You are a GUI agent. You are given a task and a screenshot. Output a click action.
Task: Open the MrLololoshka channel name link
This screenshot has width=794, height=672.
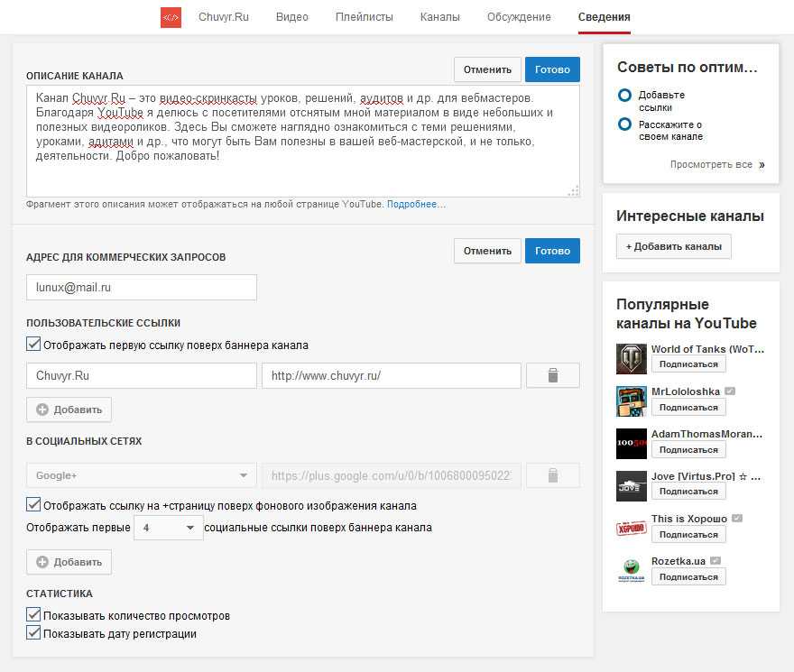(x=686, y=391)
